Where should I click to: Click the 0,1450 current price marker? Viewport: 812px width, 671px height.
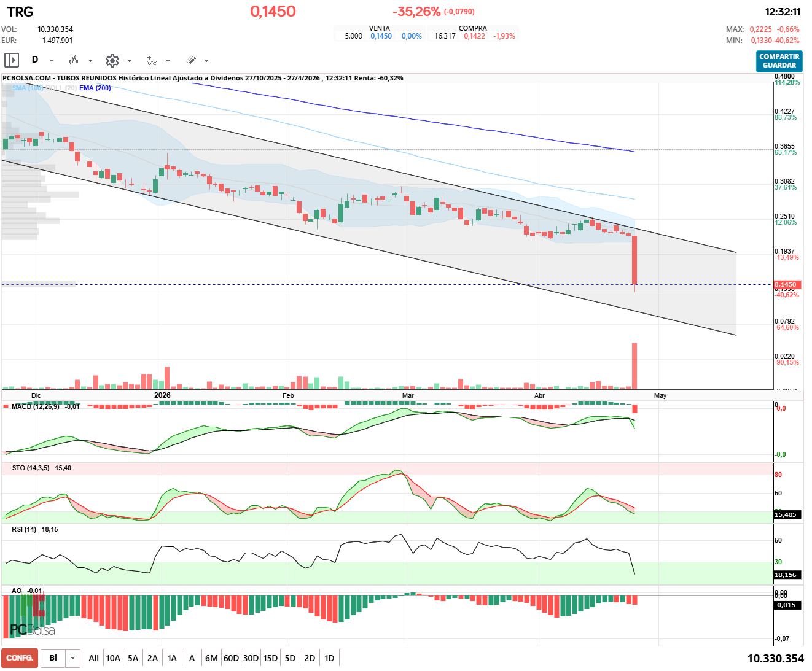[785, 285]
